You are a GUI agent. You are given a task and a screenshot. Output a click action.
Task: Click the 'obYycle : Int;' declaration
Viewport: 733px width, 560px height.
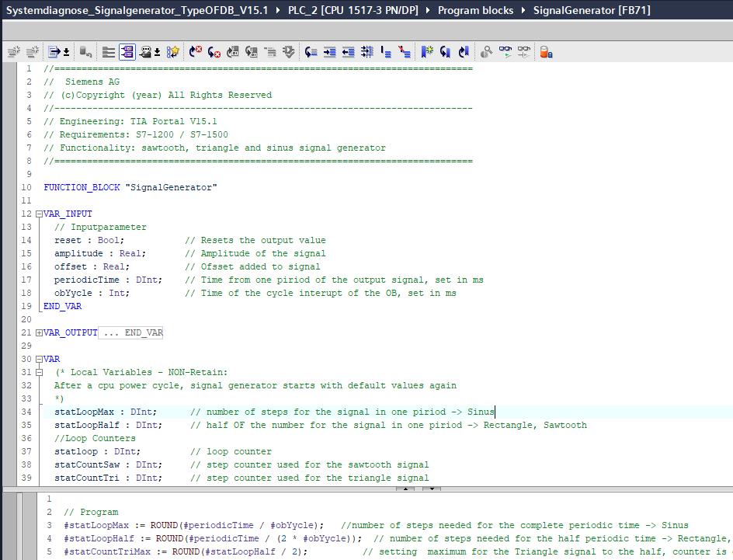coord(92,293)
